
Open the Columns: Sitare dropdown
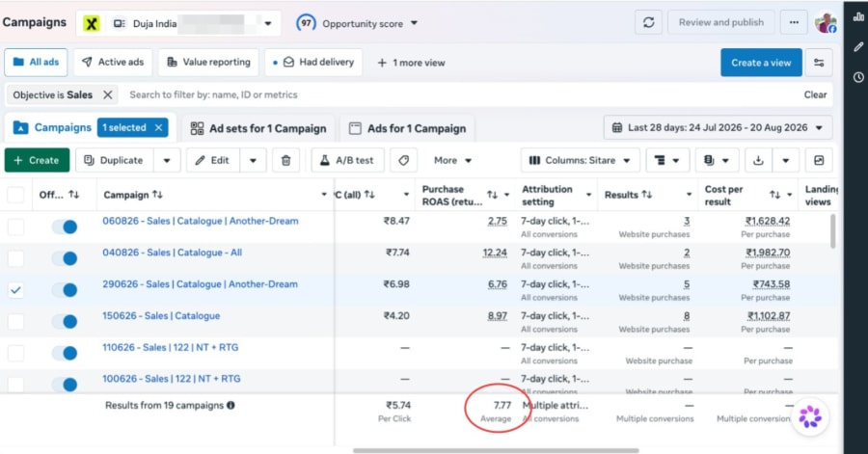(580, 160)
